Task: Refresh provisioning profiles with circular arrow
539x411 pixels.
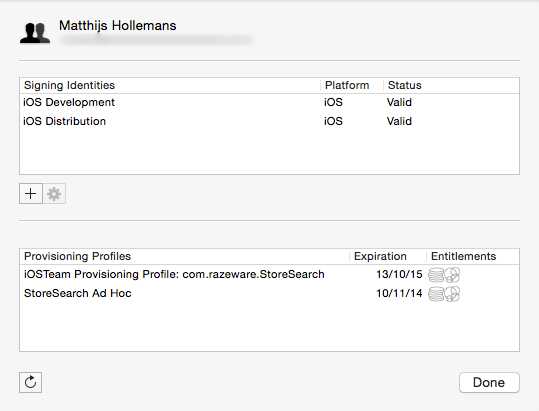Action: [x=31, y=382]
